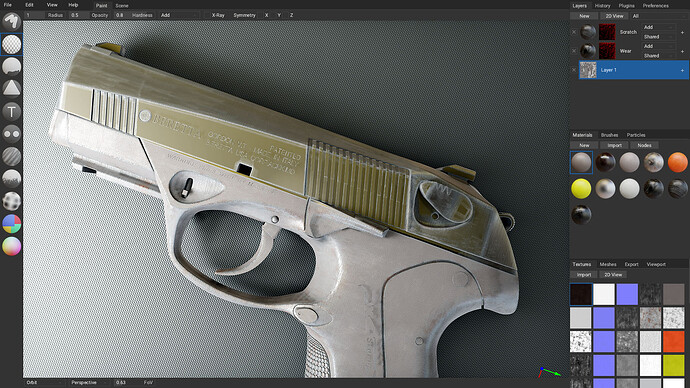The image size is (690, 388).
Task: Open the File menu
Action: click(x=8, y=5)
